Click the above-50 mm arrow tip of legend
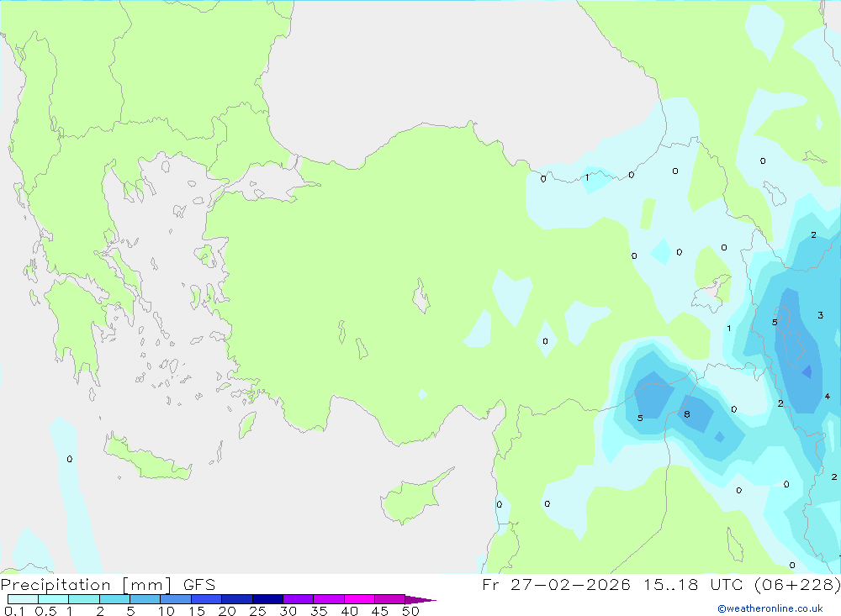The width and height of the screenshot is (841, 616). [420, 600]
